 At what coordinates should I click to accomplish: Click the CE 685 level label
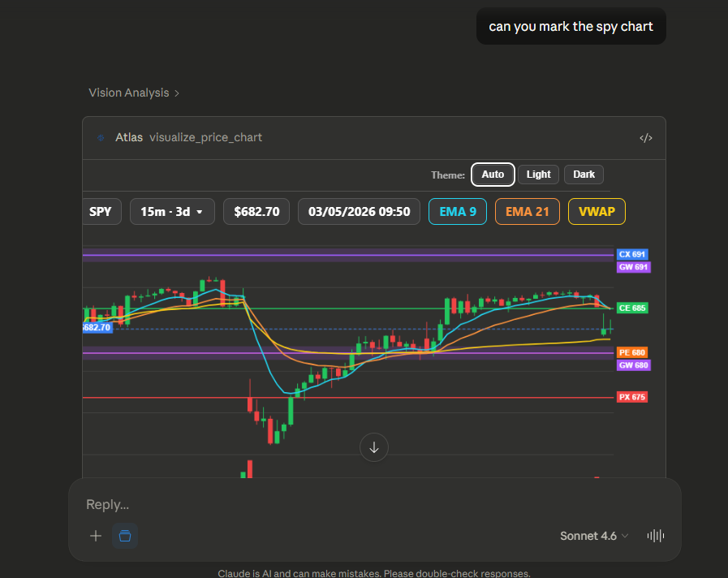tap(632, 308)
